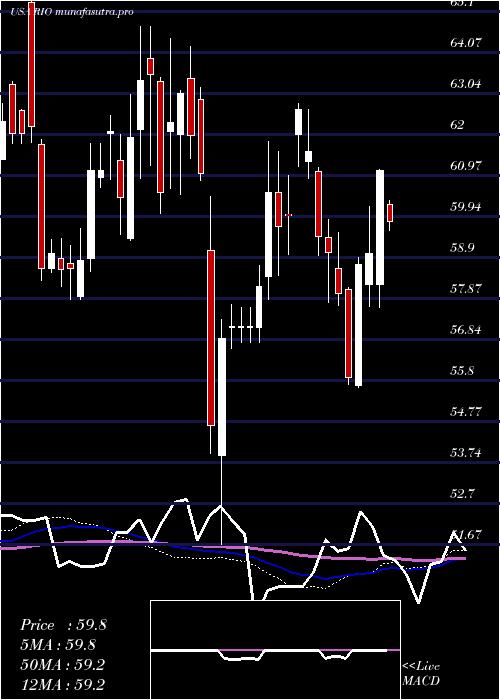This screenshot has width=500, height=700.
Task: Click the 54.77 price axis label
Action: click(x=466, y=412)
